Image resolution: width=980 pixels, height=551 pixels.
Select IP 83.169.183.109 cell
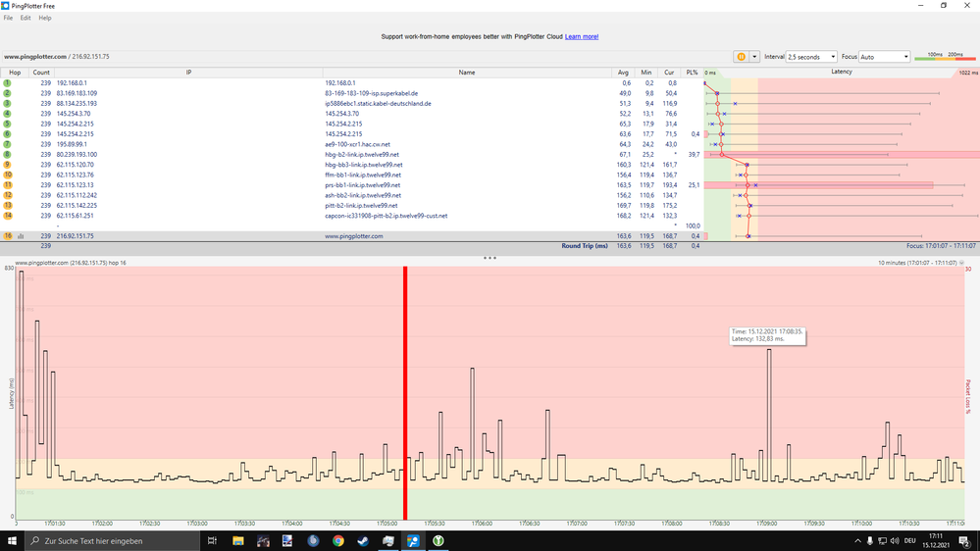click(x=77, y=94)
